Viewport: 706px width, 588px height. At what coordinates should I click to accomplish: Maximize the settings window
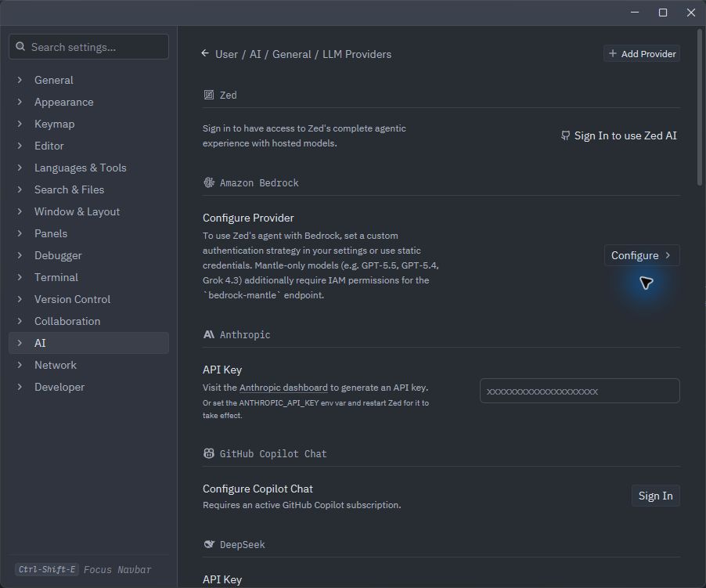coord(663,13)
